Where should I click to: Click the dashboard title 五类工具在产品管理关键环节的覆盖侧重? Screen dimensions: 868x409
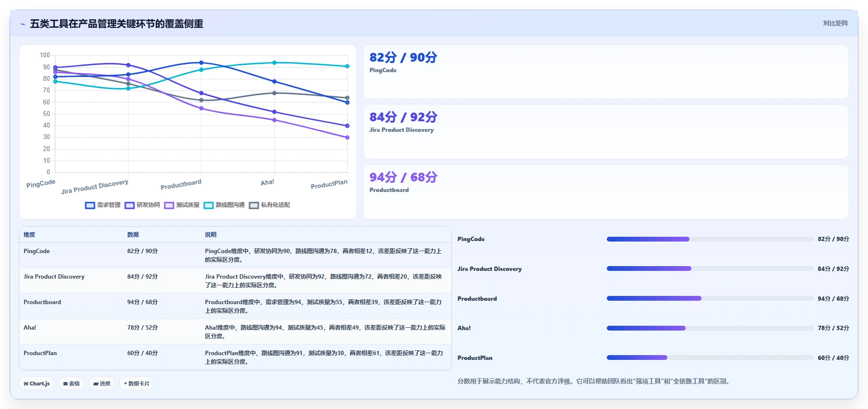tap(116, 24)
